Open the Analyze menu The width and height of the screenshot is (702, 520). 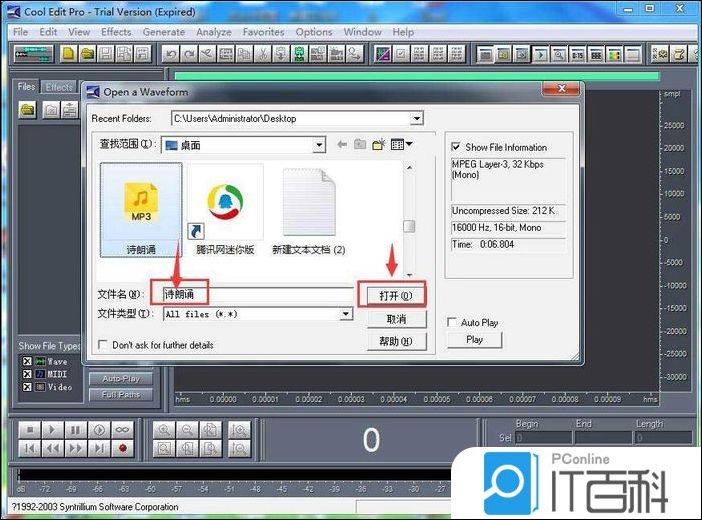214,32
